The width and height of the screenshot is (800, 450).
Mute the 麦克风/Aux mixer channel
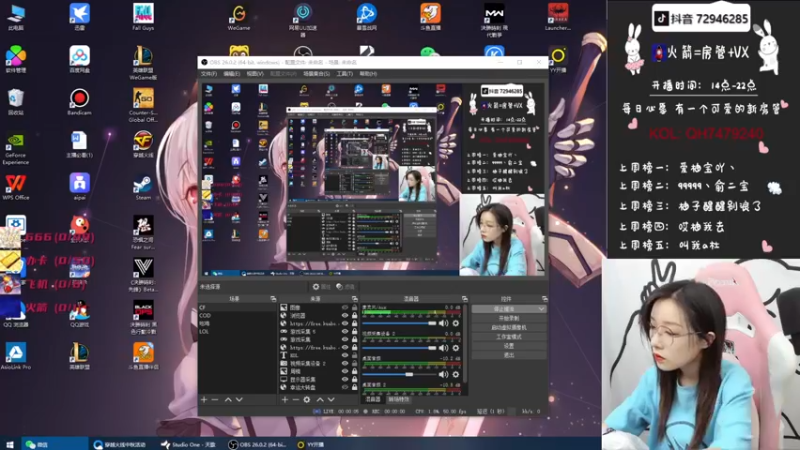(x=443, y=323)
